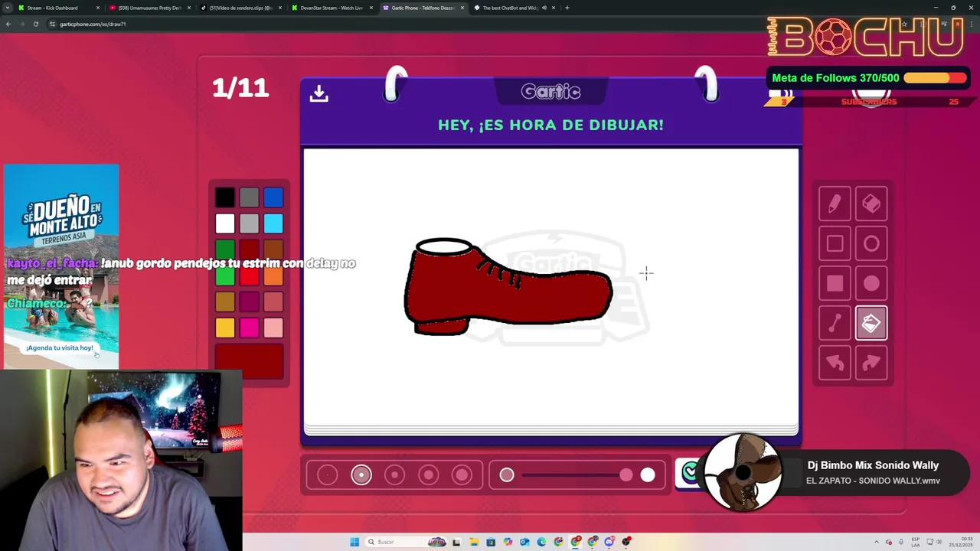Screen dimensions: 980x551
Task: Choose the empty ellipse shape tool
Action: (x=871, y=243)
